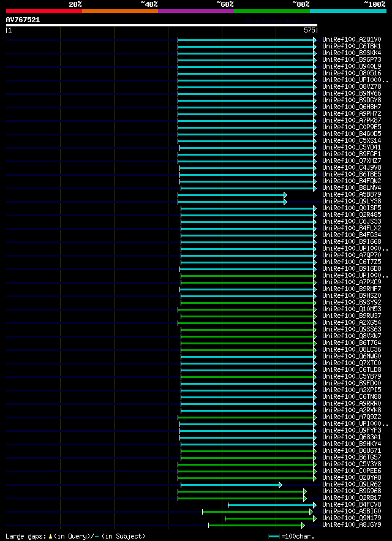The width and height of the screenshot is (392, 541).
Task: Click UniRef100_C0PEE6 label
Action: [352, 472]
